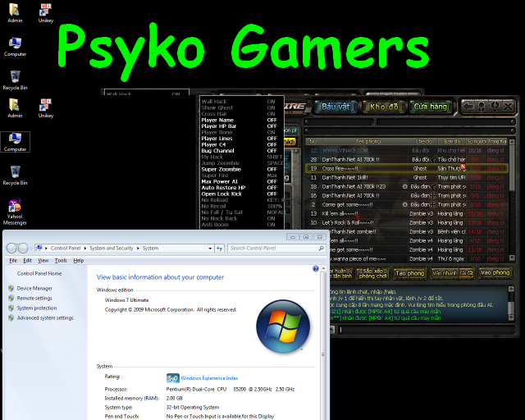Expand arrow after System and Security breadcrumb
The width and height of the screenshot is (525, 420).
(x=138, y=249)
